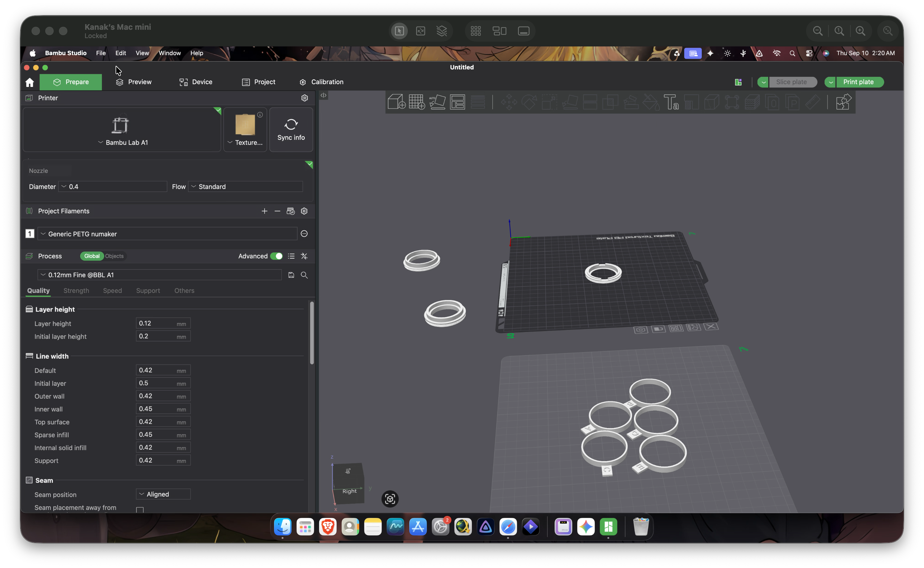Open the Process settings list icon

tap(291, 256)
